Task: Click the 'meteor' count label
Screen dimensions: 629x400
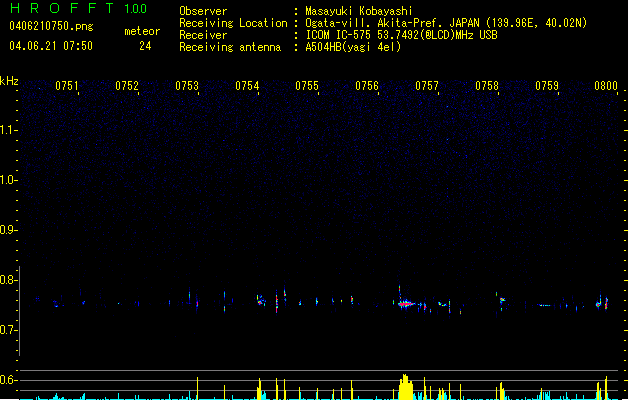Action: [x=142, y=31]
